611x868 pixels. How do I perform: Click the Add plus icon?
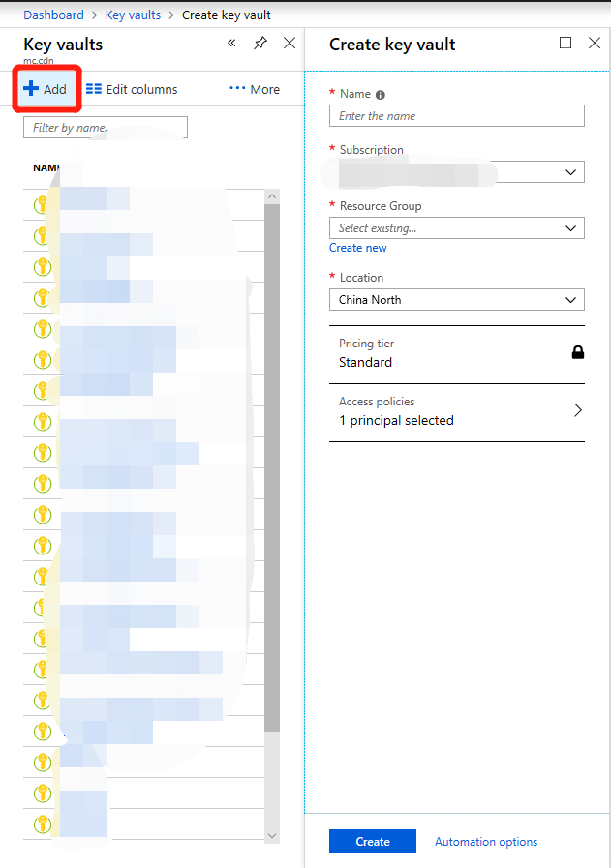tap(31, 89)
